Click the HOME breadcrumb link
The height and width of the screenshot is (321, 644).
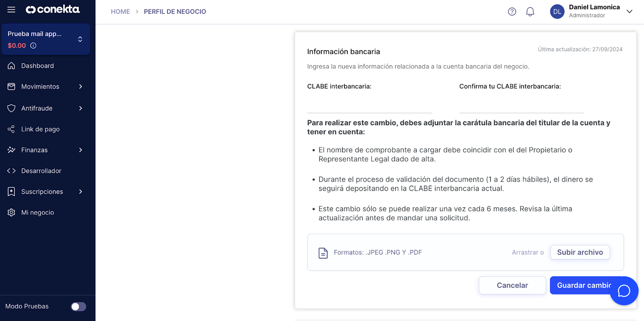tap(120, 12)
